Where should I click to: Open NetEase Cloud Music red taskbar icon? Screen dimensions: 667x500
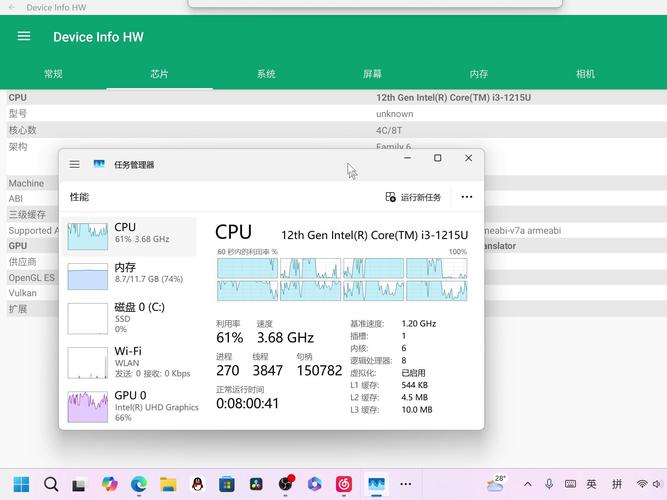point(344,484)
